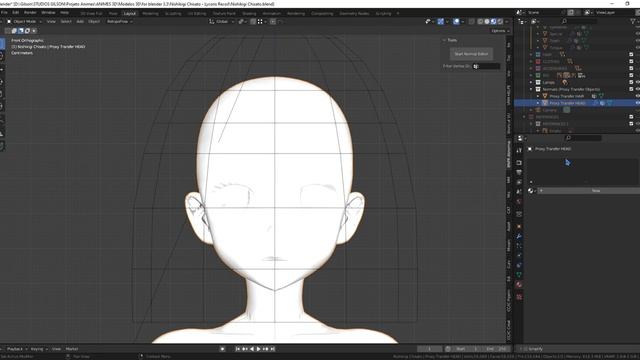Open timeline Playback popover
The image size is (640, 360).
click(x=17, y=349)
